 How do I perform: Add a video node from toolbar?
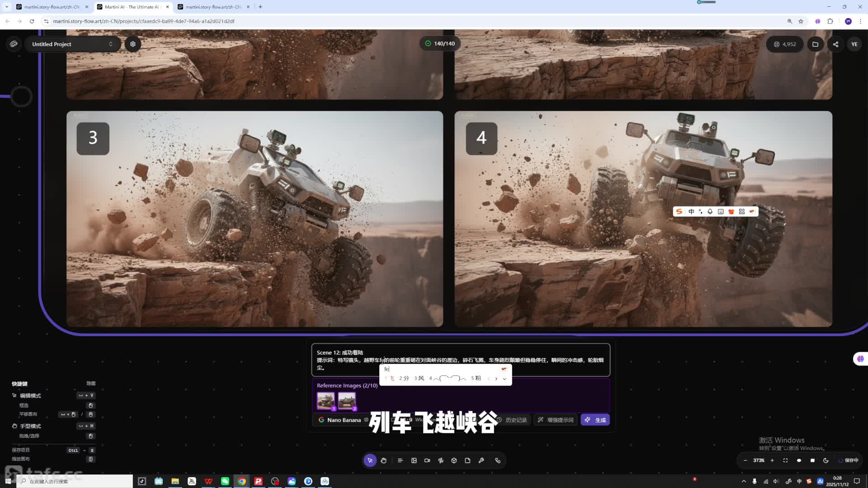pos(427,460)
